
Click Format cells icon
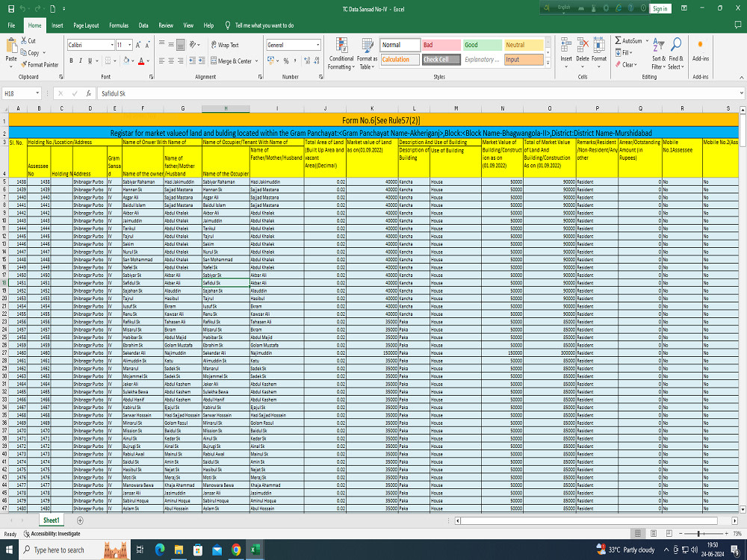click(x=599, y=46)
